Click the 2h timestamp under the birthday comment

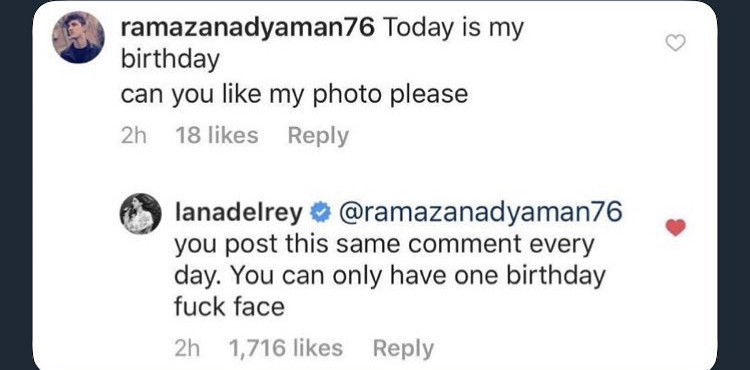133,136
